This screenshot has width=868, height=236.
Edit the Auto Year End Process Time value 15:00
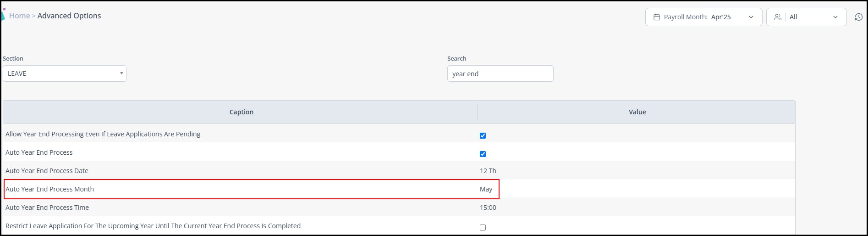coord(488,208)
